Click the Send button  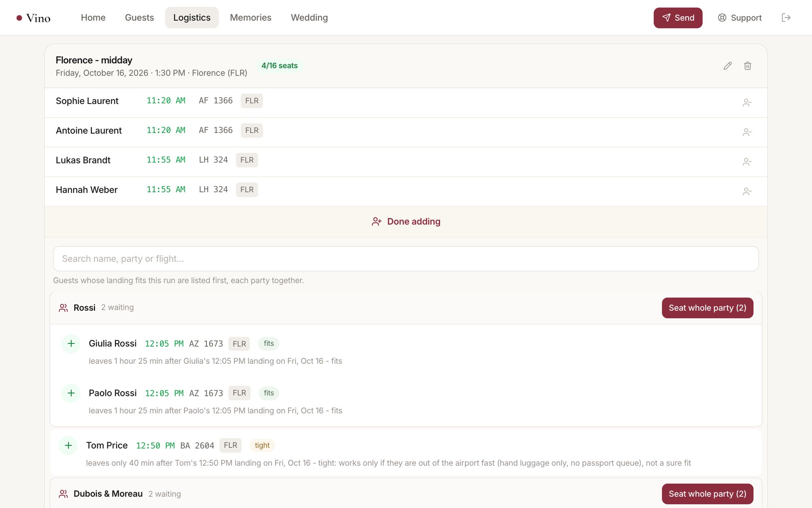tap(678, 18)
